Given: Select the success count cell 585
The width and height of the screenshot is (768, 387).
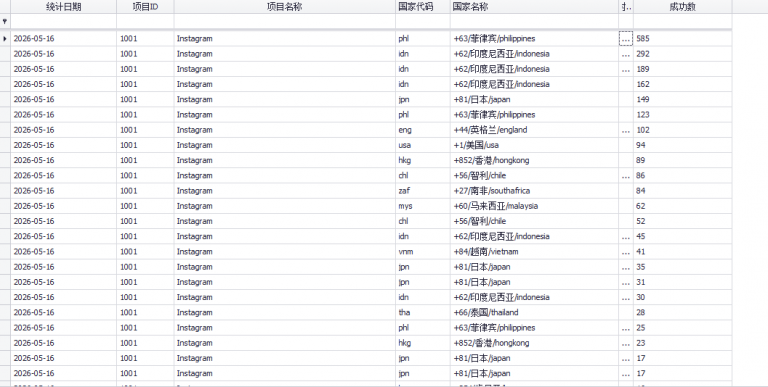Looking at the screenshot, I should pyautogui.click(x=683, y=39).
